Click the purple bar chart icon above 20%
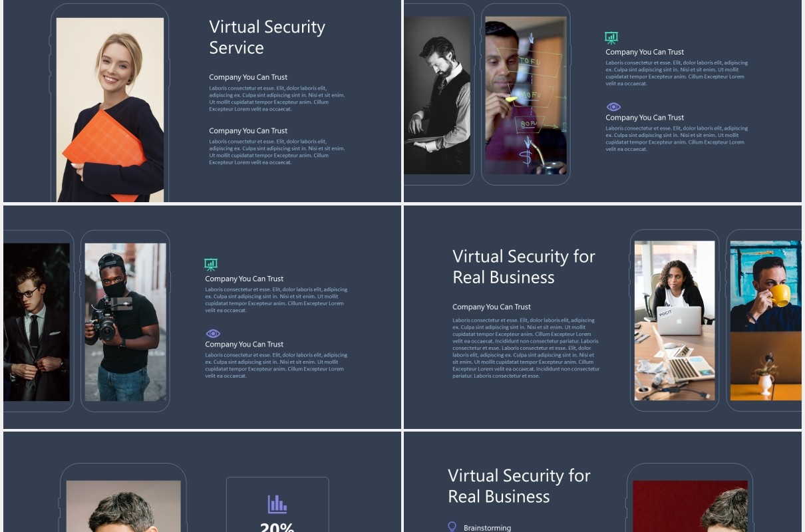 (277, 504)
